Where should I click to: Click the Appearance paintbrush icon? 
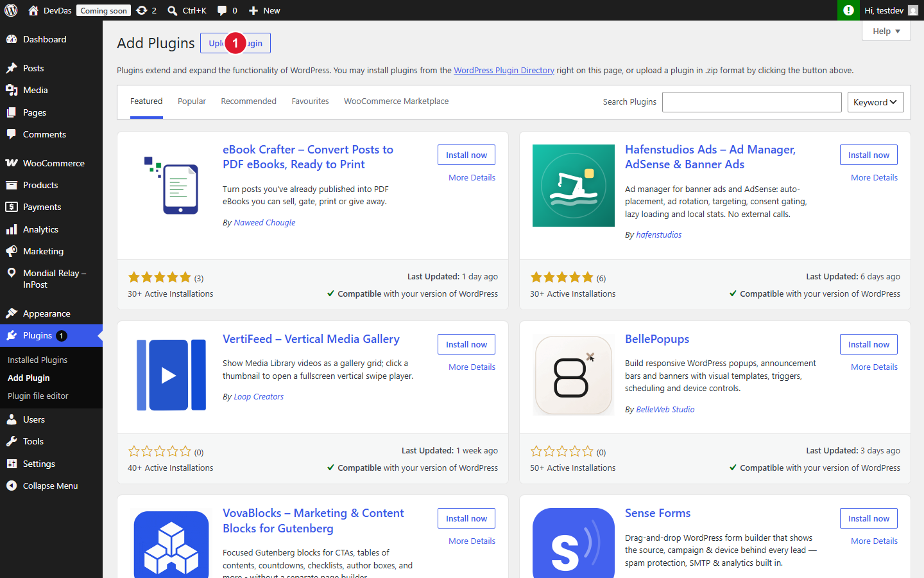(x=12, y=313)
